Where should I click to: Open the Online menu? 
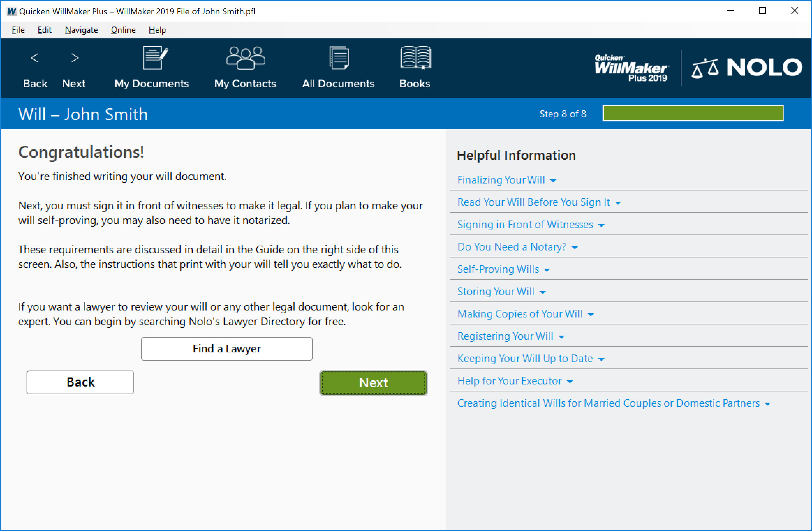123,30
